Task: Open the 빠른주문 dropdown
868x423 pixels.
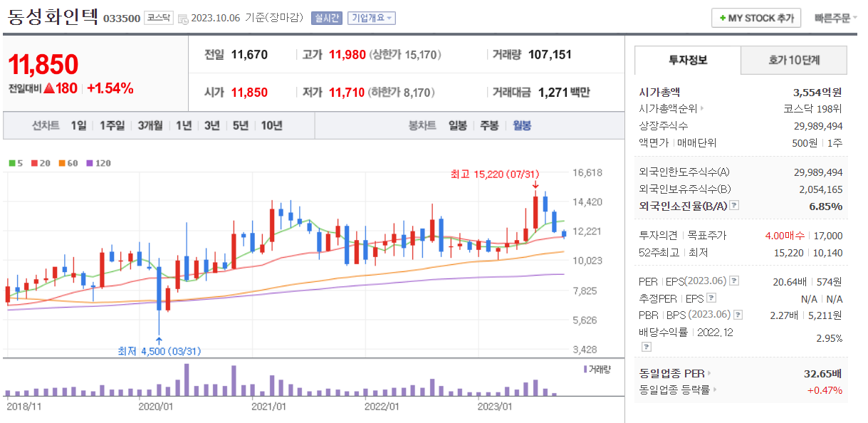Action: (x=835, y=19)
